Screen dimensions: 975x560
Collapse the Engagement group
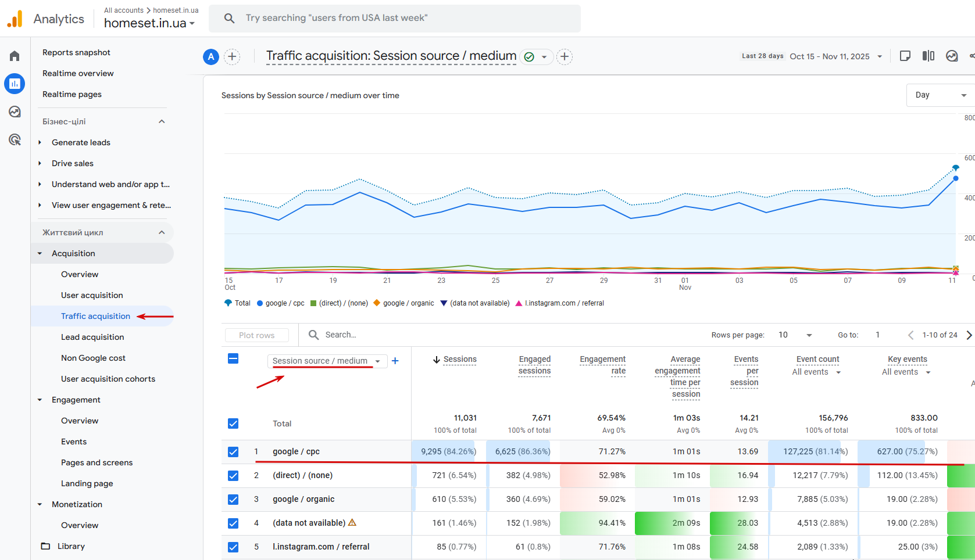coord(40,400)
